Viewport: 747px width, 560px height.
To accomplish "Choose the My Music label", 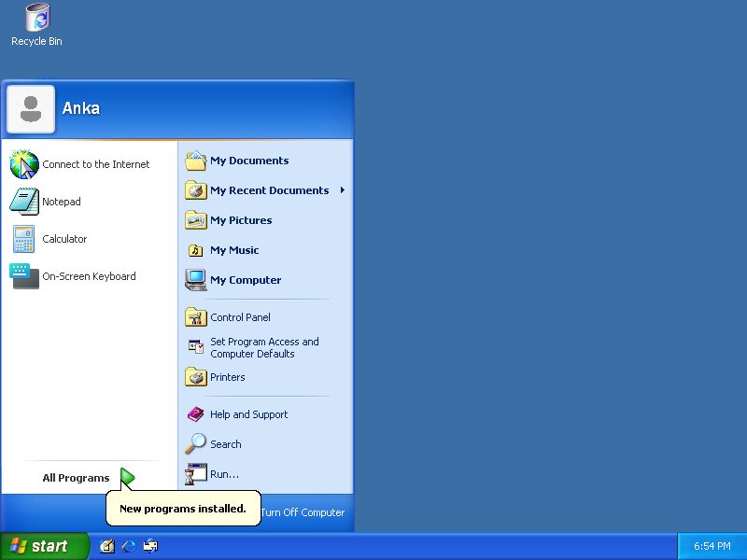I will [234, 250].
